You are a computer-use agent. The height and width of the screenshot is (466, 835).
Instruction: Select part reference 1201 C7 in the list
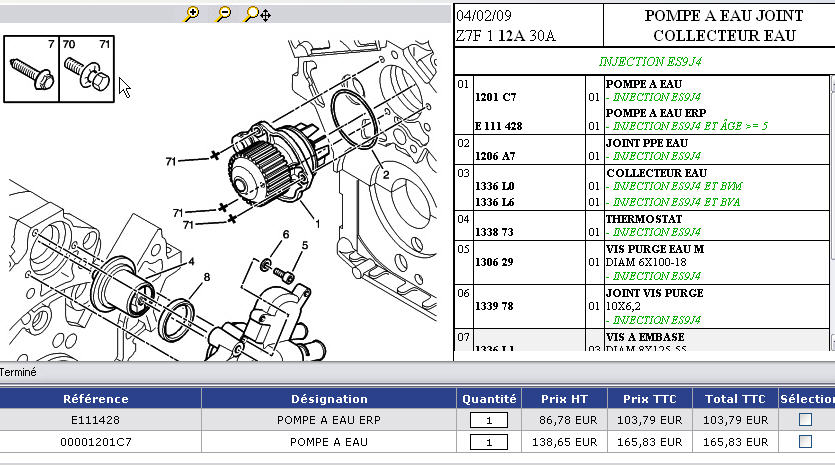point(495,97)
